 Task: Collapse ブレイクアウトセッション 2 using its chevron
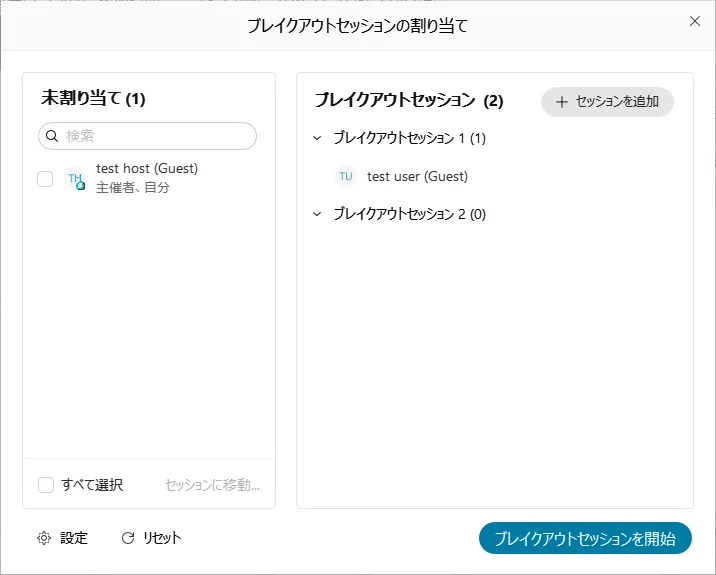click(317, 214)
